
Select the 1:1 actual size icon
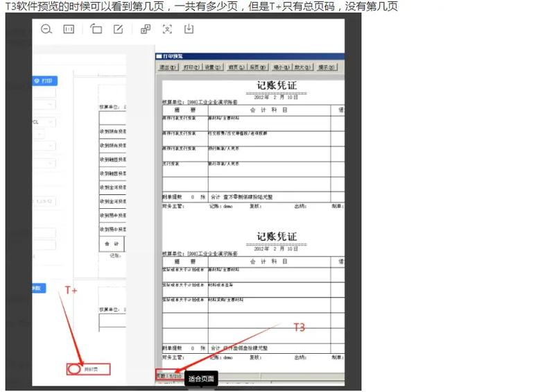point(69,29)
